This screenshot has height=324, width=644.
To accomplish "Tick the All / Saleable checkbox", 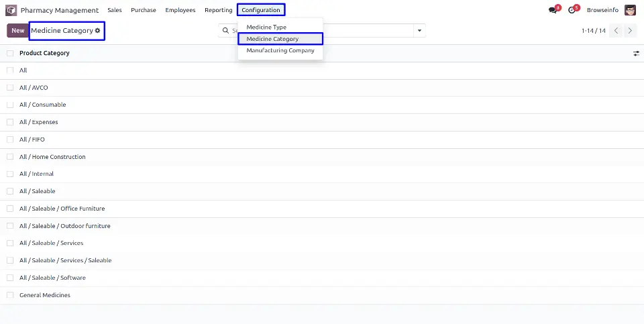I will [10, 191].
